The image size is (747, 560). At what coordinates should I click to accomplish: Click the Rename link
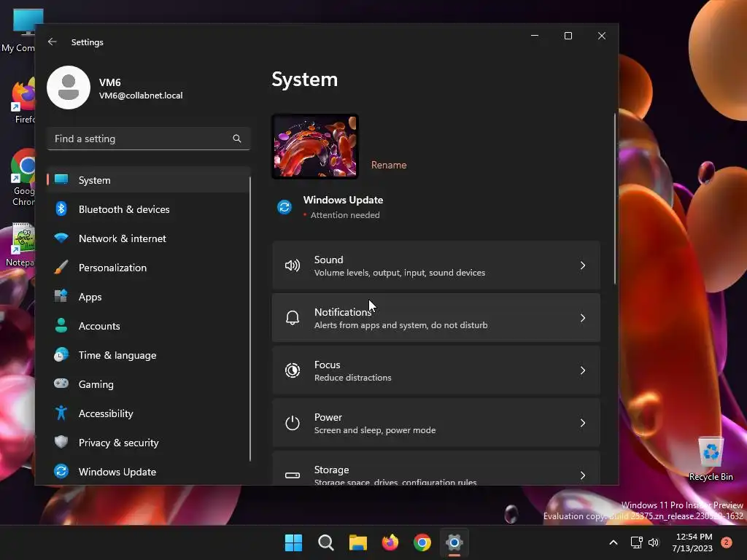(x=389, y=165)
